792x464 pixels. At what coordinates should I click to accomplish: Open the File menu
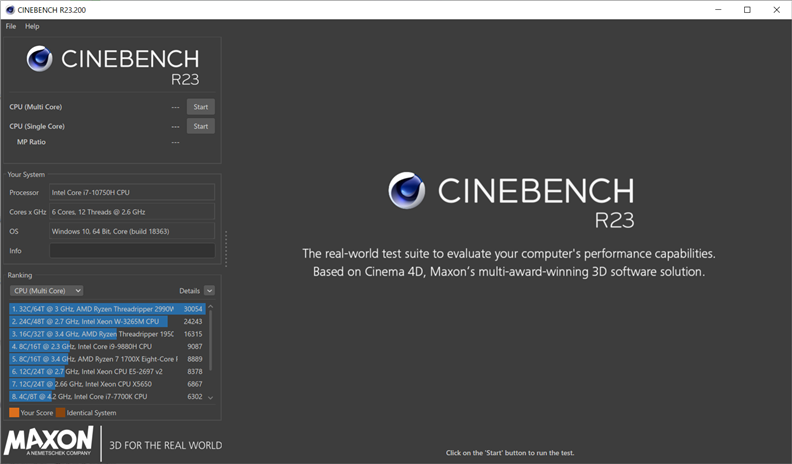[x=11, y=26]
